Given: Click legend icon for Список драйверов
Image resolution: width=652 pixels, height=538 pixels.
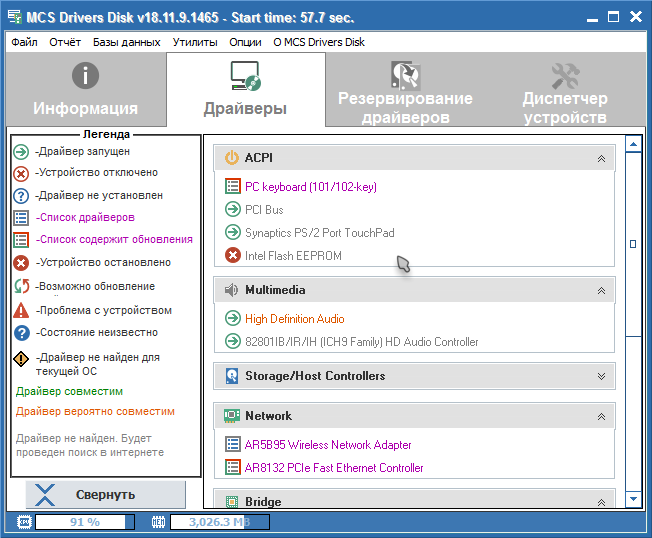Looking at the screenshot, I should tap(21, 218).
